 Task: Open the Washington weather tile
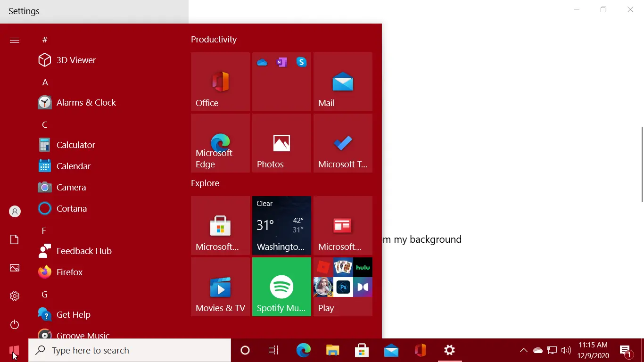click(x=281, y=225)
